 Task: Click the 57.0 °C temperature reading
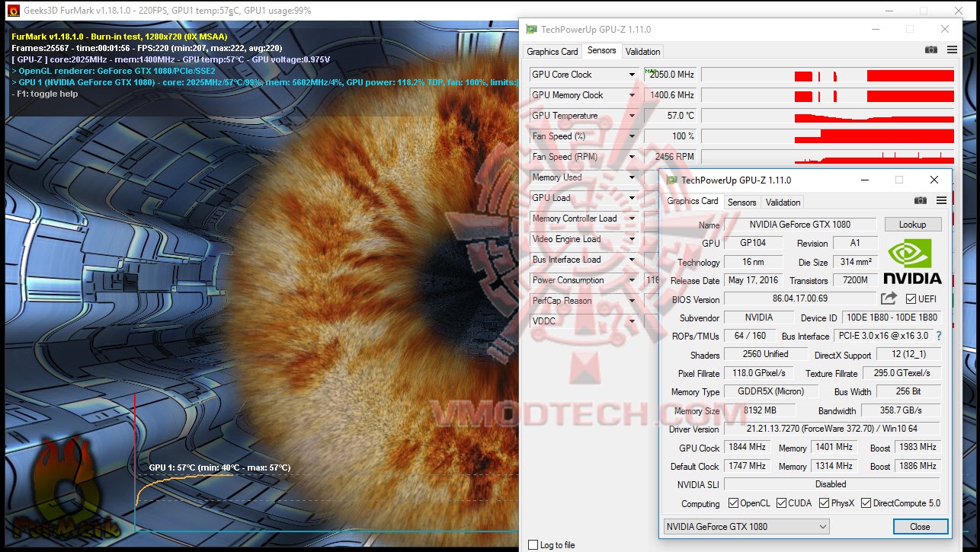pos(671,116)
